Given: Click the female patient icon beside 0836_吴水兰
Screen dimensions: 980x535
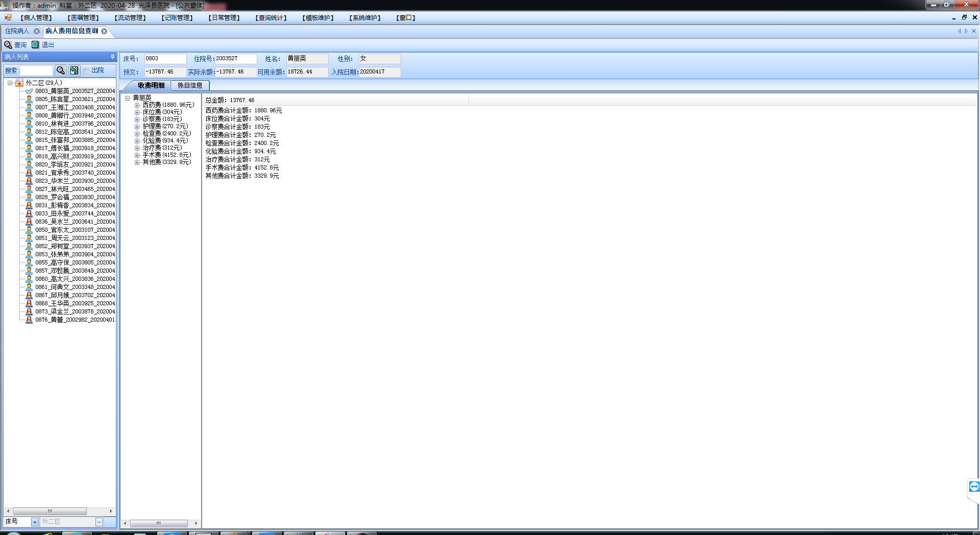Looking at the screenshot, I should 29,222.
